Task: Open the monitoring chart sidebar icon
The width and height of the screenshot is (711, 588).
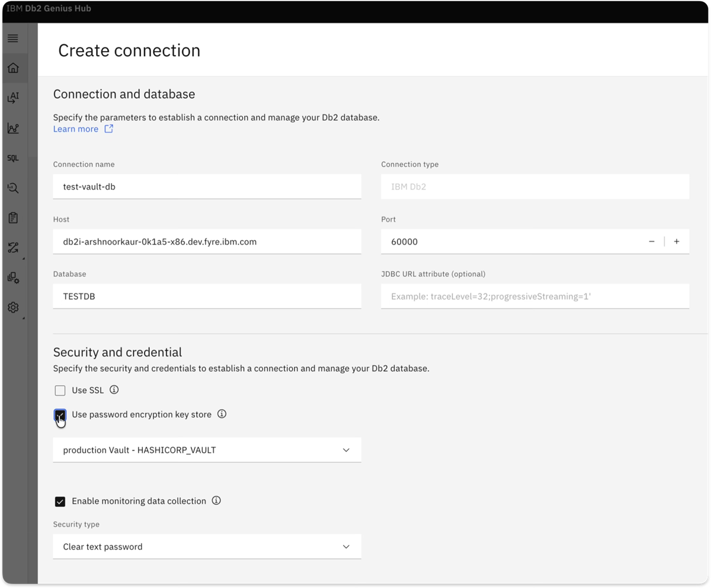Action: [x=13, y=128]
